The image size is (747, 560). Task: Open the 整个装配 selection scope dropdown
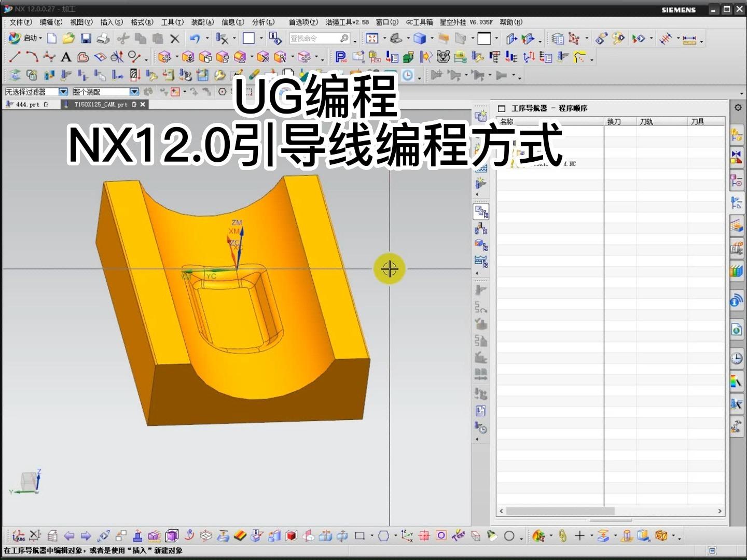pyautogui.click(x=134, y=92)
